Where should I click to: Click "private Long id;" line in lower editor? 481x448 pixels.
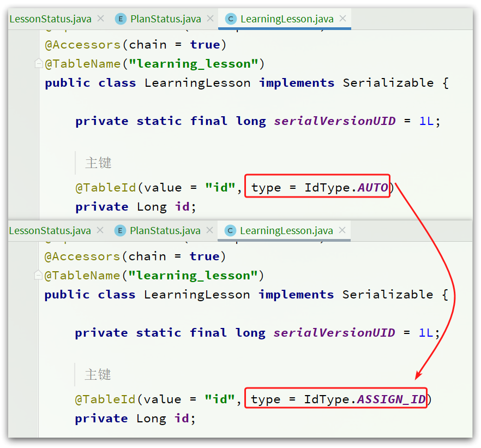[x=135, y=419]
